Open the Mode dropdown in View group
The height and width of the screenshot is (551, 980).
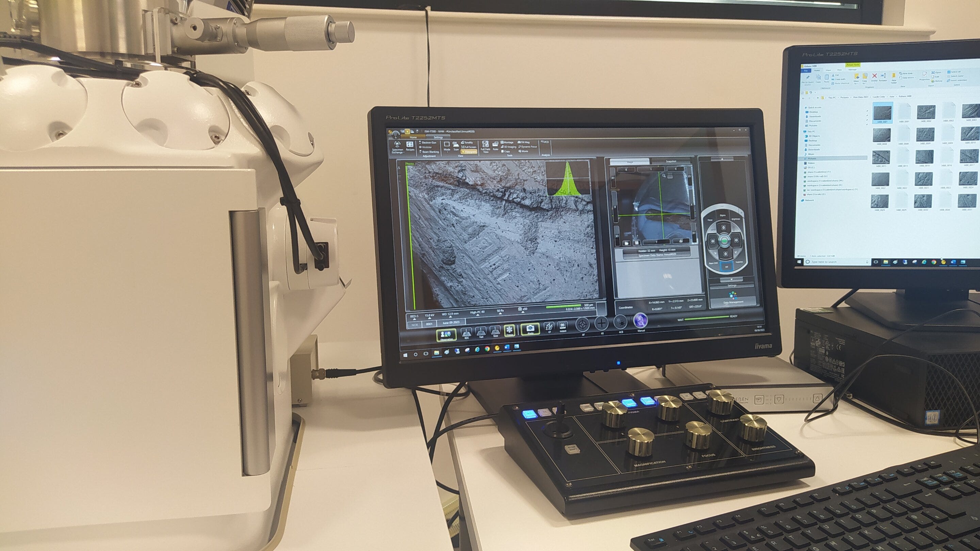[x=447, y=147]
